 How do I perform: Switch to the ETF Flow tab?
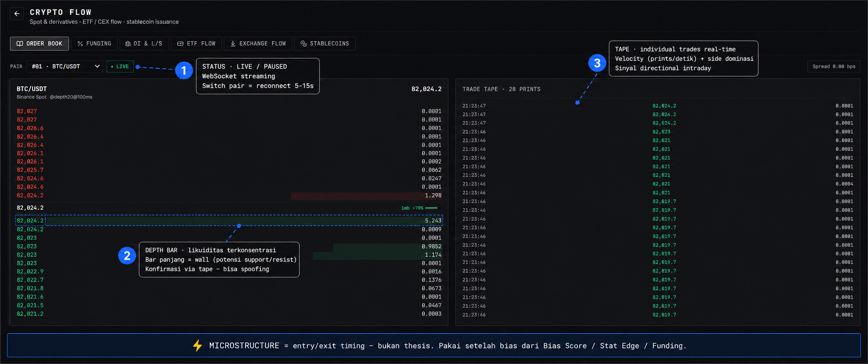196,43
